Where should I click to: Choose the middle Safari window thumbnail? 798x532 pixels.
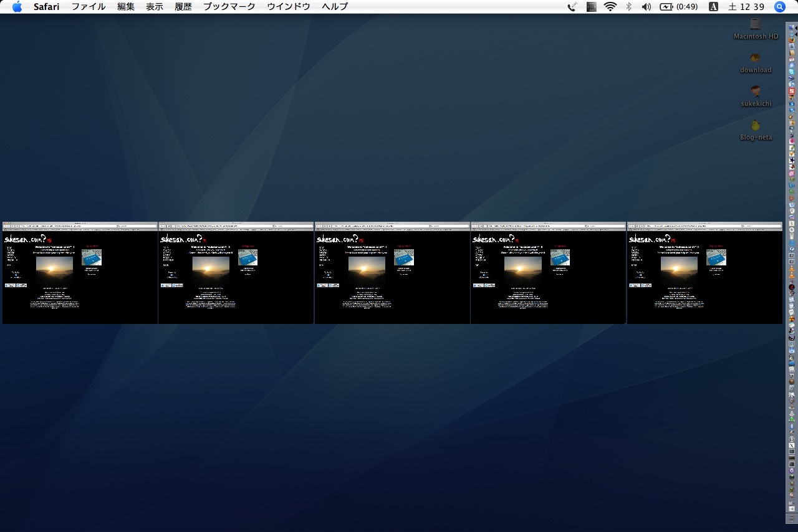(392, 273)
